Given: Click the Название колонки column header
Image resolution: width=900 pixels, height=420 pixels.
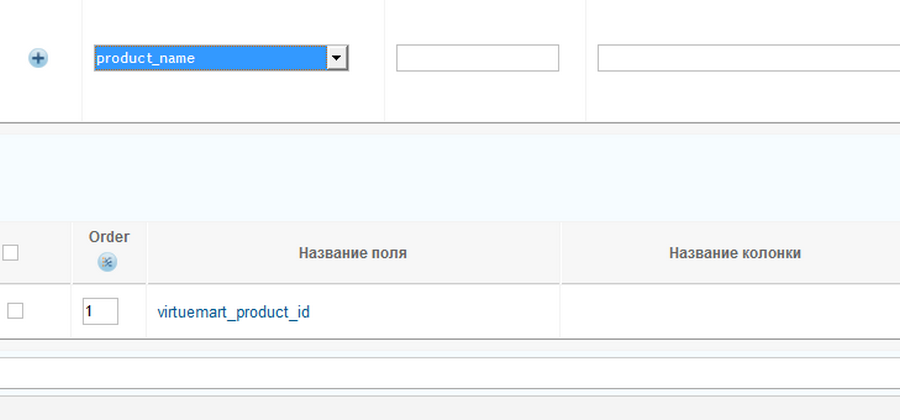Looking at the screenshot, I should click(x=734, y=253).
